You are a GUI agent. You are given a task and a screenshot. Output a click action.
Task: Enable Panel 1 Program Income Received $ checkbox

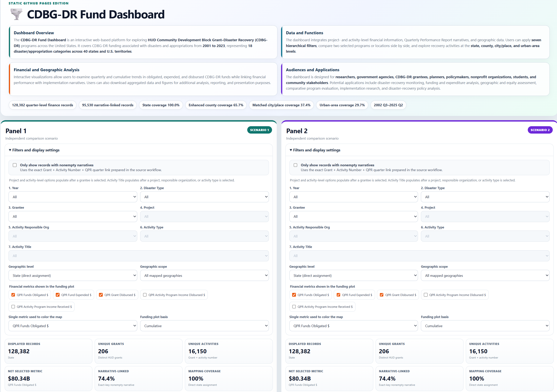(x=13, y=307)
